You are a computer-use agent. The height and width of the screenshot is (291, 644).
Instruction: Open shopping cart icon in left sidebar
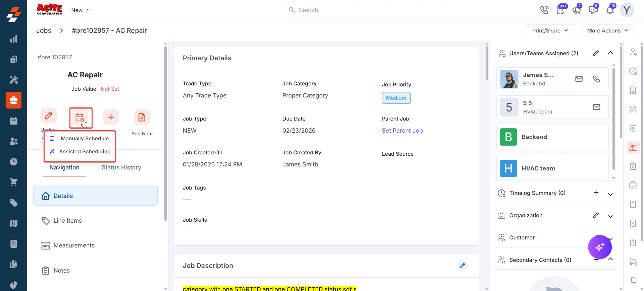pyautogui.click(x=13, y=182)
